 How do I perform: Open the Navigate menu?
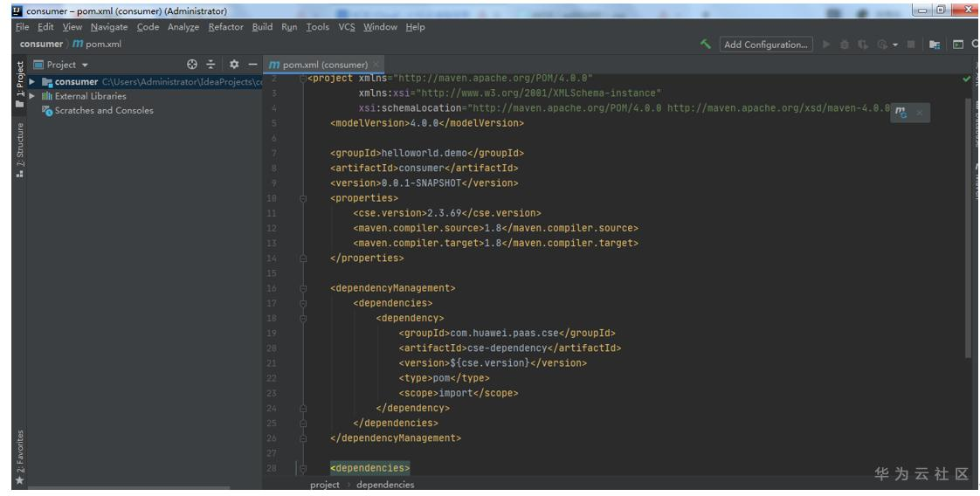tap(109, 27)
